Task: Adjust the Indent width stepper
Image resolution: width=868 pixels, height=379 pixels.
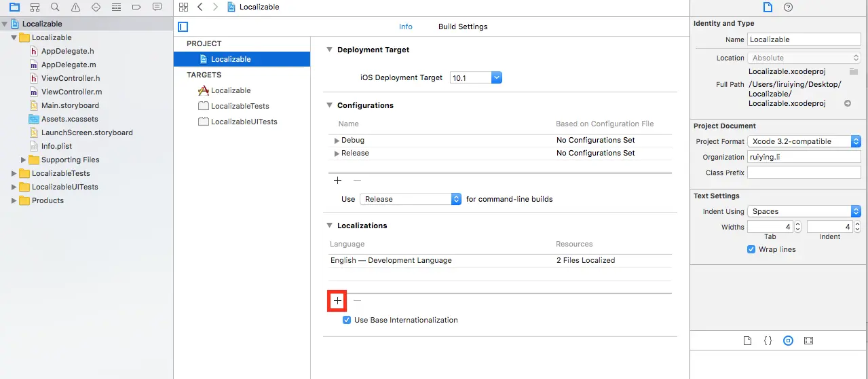Action: (x=856, y=227)
